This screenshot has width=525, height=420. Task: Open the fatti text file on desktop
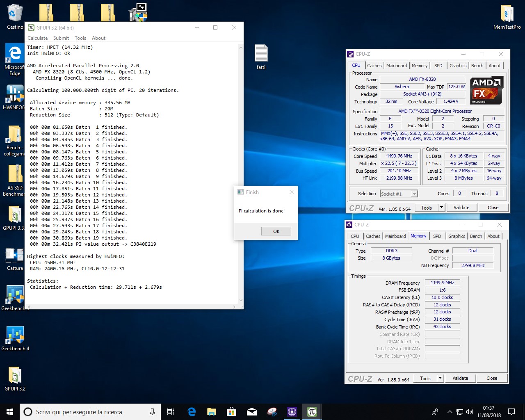pyautogui.click(x=261, y=57)
